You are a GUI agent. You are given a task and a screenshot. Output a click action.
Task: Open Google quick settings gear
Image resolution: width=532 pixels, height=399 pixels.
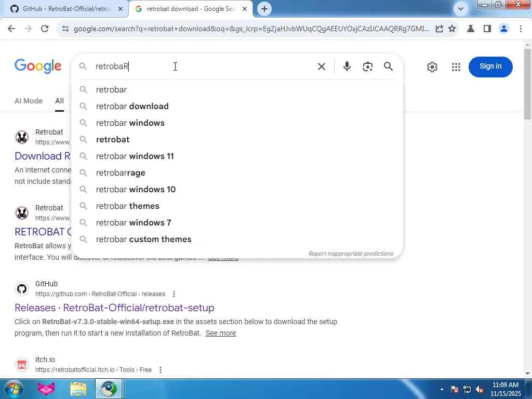coord(432,67)
